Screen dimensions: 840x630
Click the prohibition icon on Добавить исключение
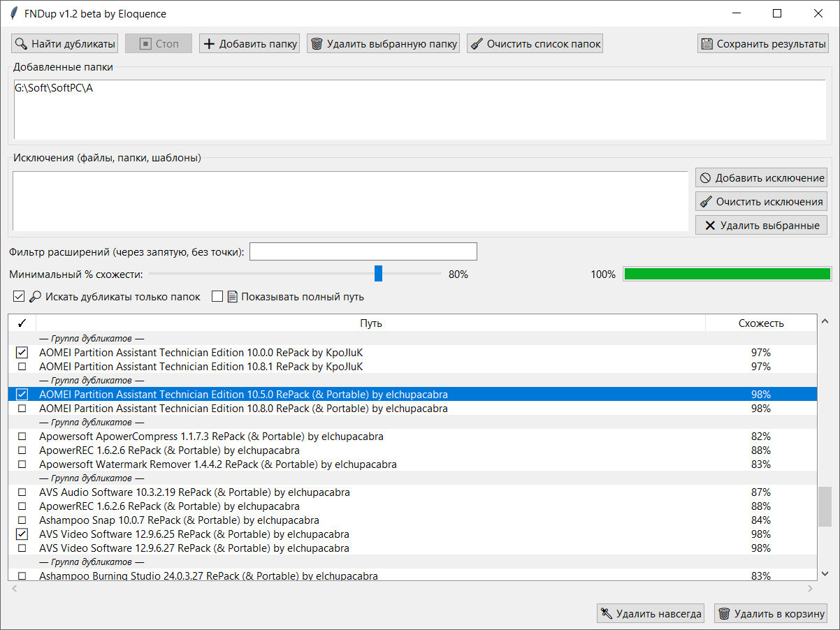705,178
